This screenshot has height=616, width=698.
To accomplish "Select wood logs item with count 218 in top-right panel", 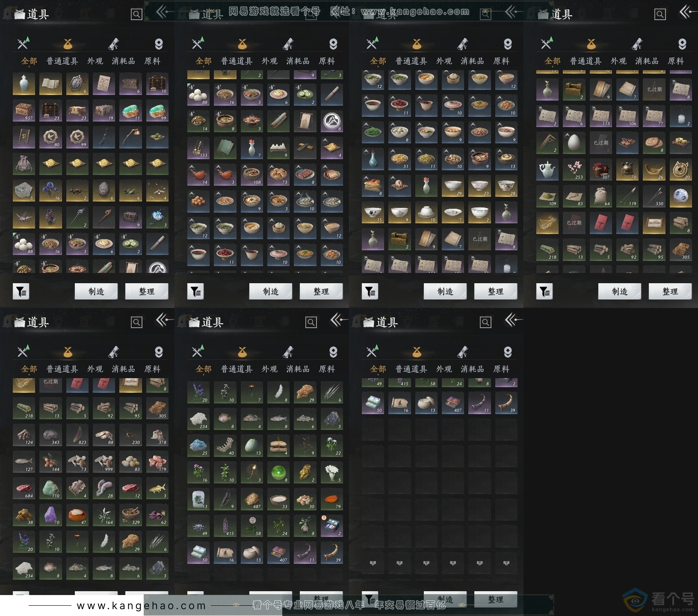I will pos(547,250).
